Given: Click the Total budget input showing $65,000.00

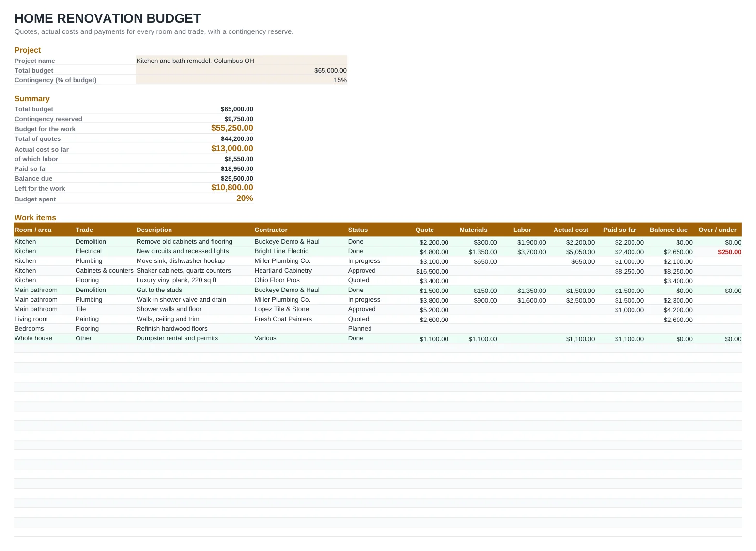Looking at the screenshot, I should tap(241, 70).
